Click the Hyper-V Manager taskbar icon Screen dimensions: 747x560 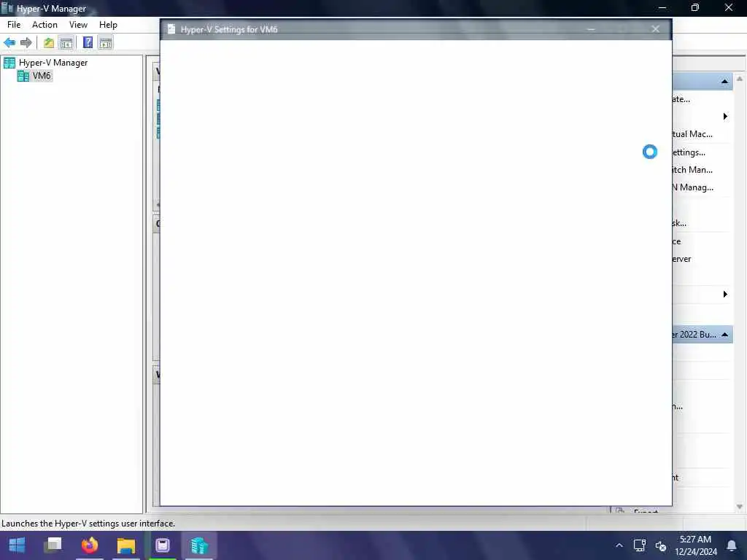[x=199, y=545]
